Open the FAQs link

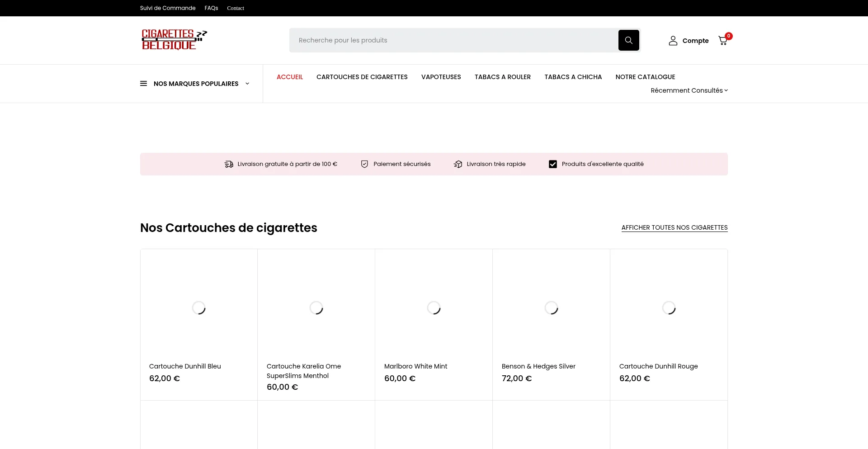[211, 8]
